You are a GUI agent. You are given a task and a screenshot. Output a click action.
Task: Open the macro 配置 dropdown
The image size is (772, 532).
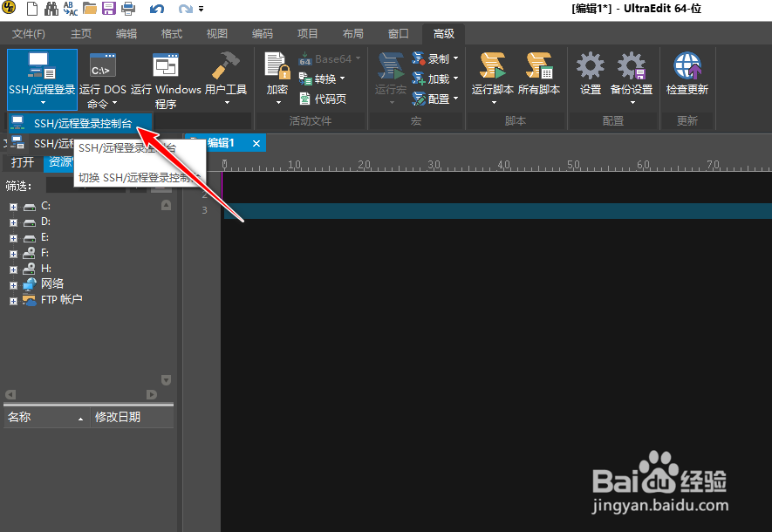point(435,99)
